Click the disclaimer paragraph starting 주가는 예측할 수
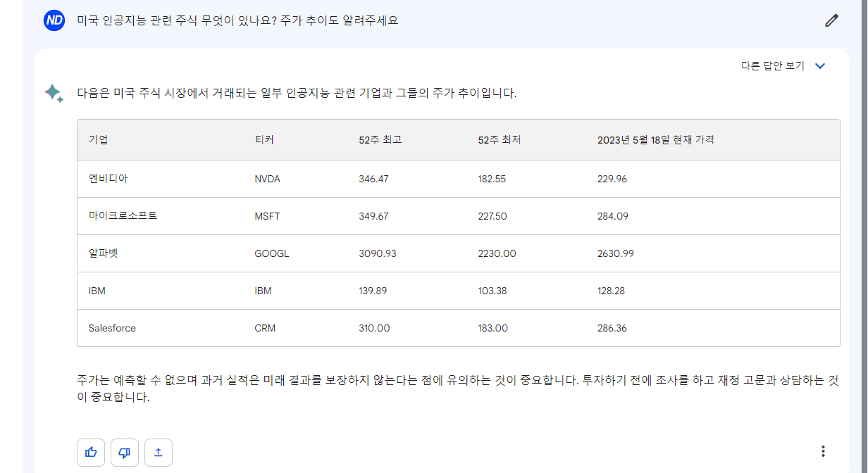 point(458,389)
